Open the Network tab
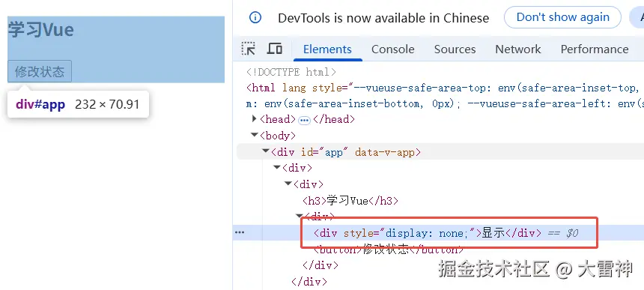 (518, 49)
